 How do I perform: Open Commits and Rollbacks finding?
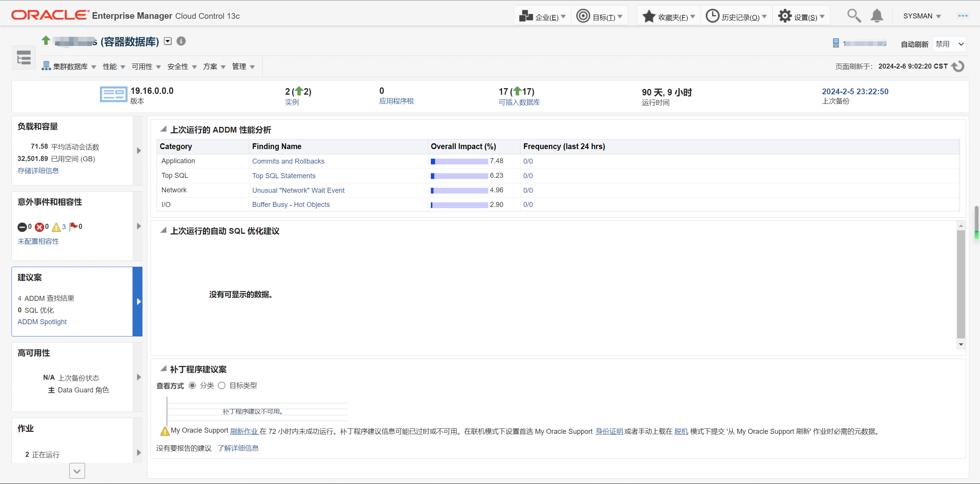click(x=288, y=161)
